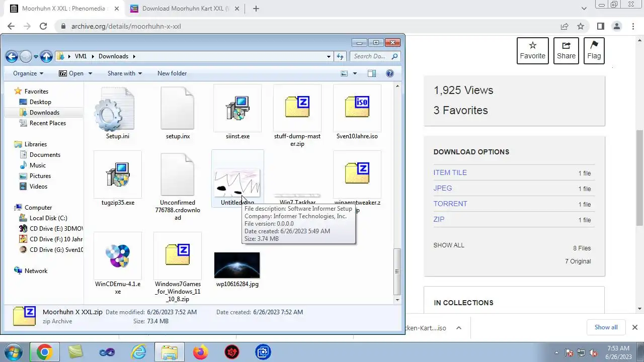
Task: Open the Organize dropdown menu
Action: pyautogui.click(x=28, y=73)
